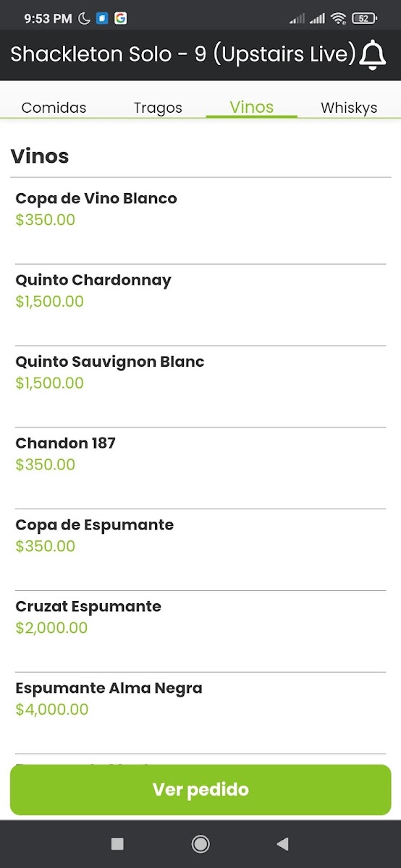Switch to the Comidas tab
The image size is (401, 868).
tap(54, 108)
